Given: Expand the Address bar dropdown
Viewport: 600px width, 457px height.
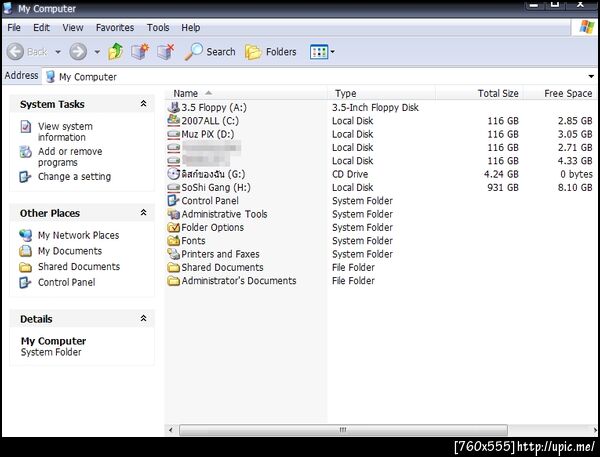Looking at the screenshot, I should (x=591, y=76).
